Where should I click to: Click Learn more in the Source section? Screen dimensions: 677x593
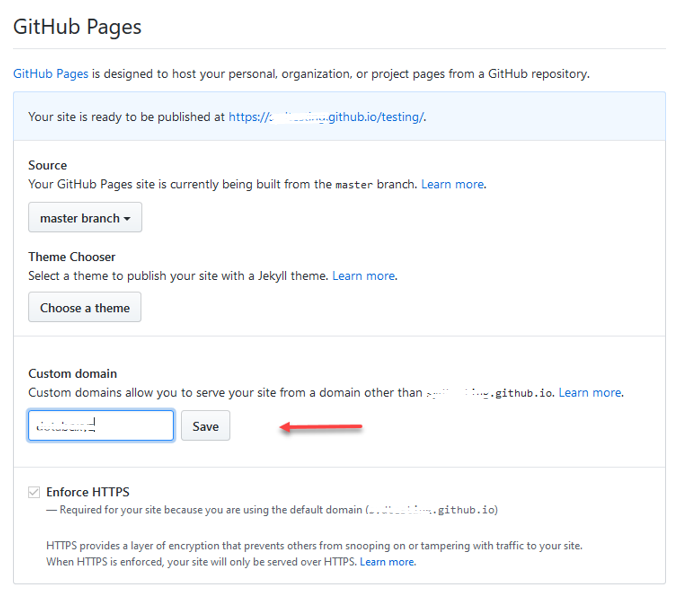click(x=452, y=184)
